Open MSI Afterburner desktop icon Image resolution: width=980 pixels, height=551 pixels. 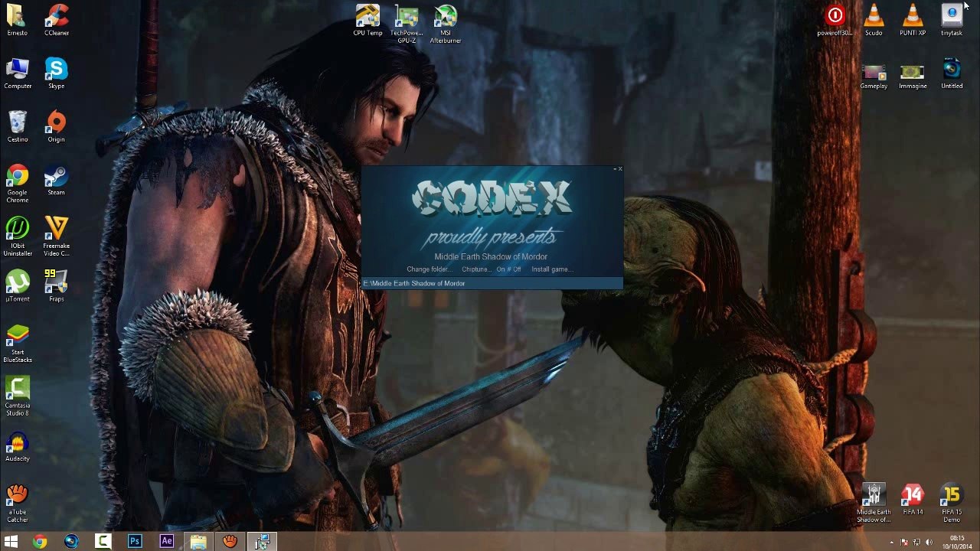click(446, 24)
